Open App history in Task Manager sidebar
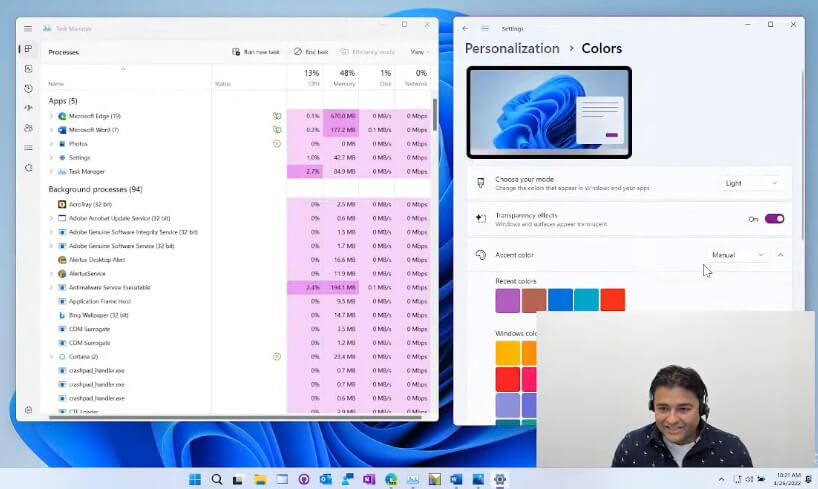The image size is (818, 489). [x=28, y=89]
